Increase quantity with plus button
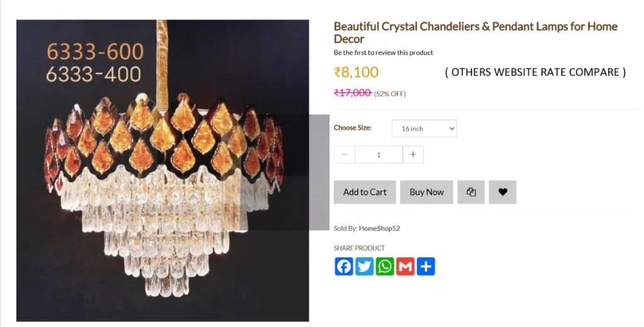The width and height of the screenshot is (644, 327). (413, 155)
